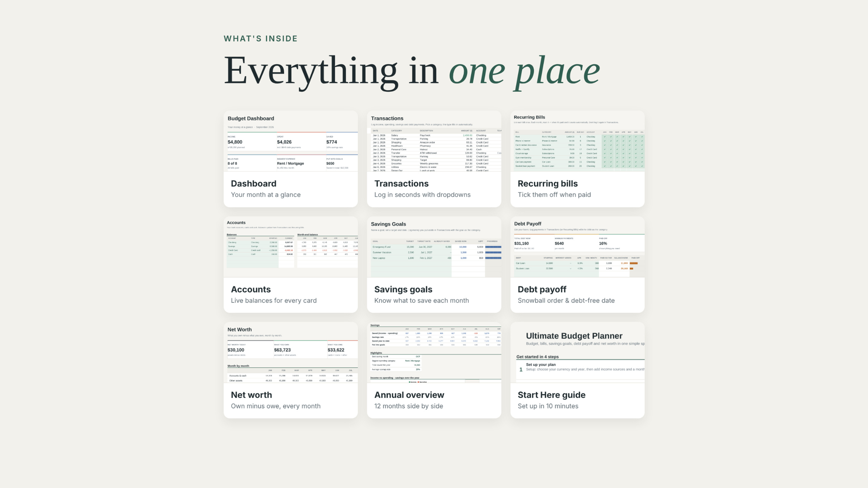This screenshot has width=868, height=488.
Task: Click "Log in seconds with dropdowns" caption
Action: point(422,195)
